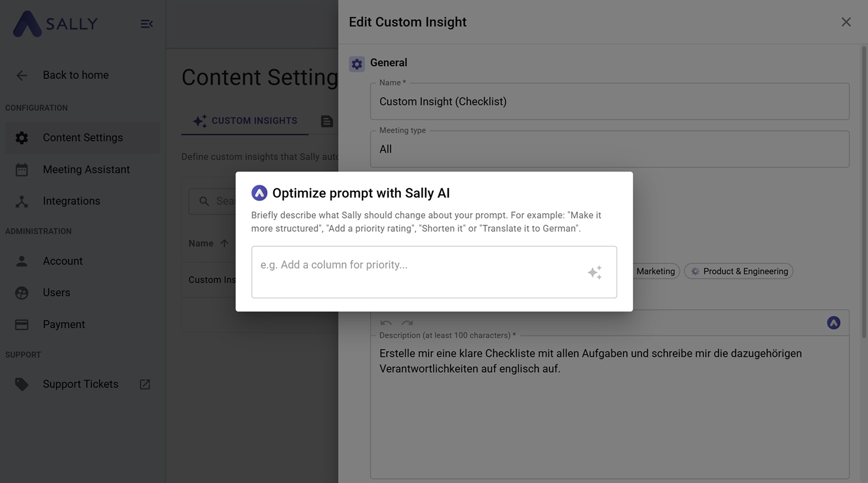Image resolution: width=868 pixels, height=483 pixels.
Task: Open Integrations from the sidebar
Action: [x=71, y=201]
